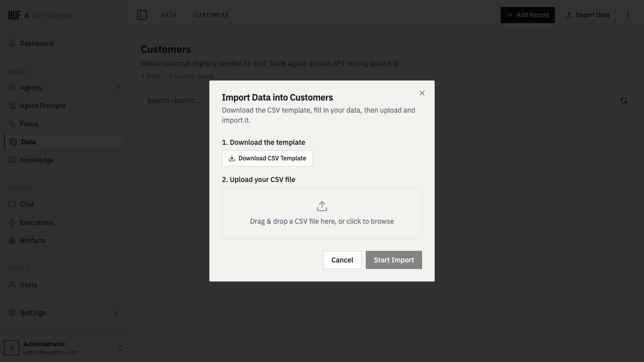Viewport: 644px width, 362px height.
Task: Open Chat from the sidebar
Action: (64, 204)
